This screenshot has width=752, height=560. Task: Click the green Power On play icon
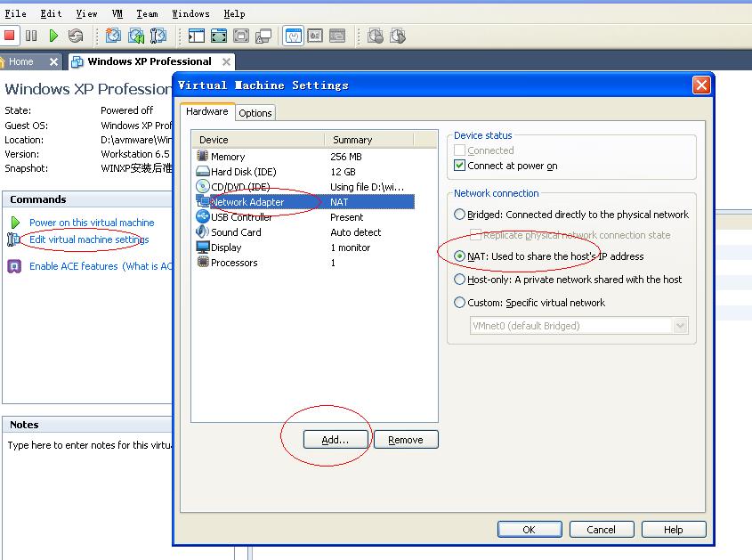pos(53,36)
